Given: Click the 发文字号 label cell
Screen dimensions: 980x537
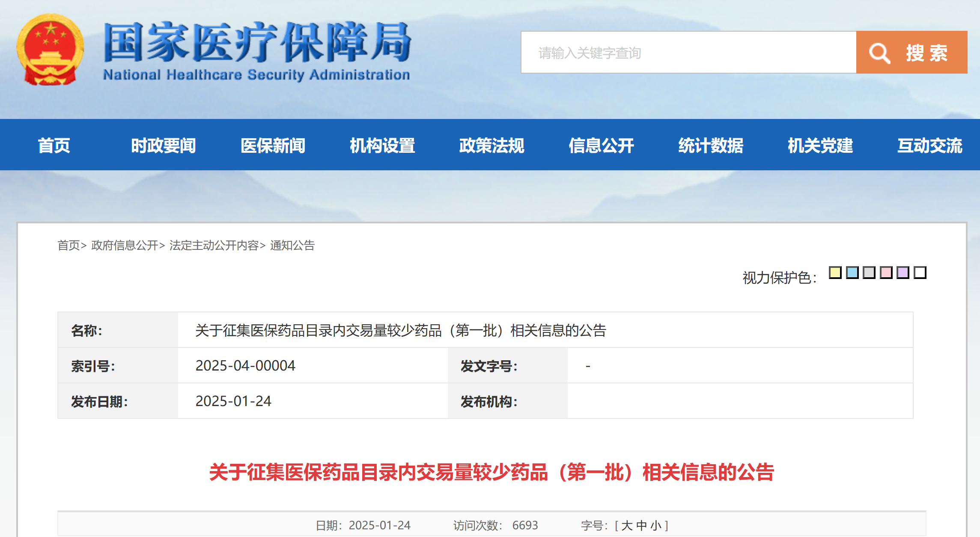Looking at the screenshot, I should [x=508, y=366].
